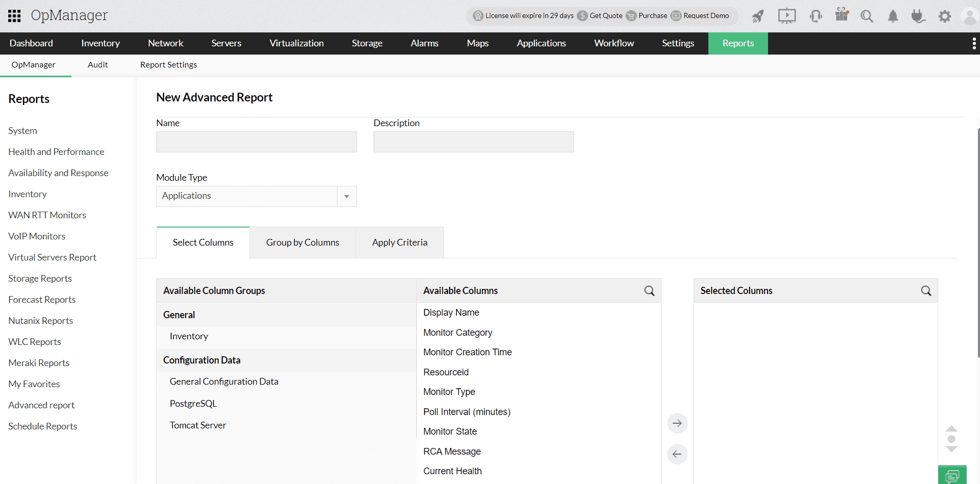The image size is (980, 484).
Task: Click the rocket quick-launch icon
Action: (x=757, y=16)
